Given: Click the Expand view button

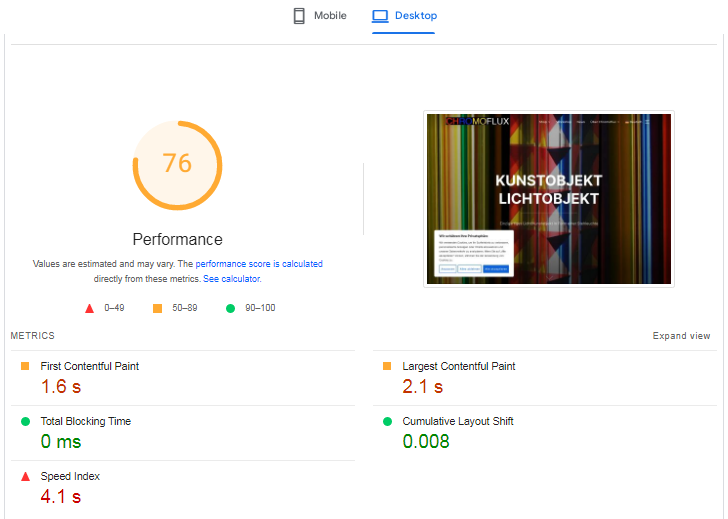Looking at the screenshot, I should (x=681, y=336).
